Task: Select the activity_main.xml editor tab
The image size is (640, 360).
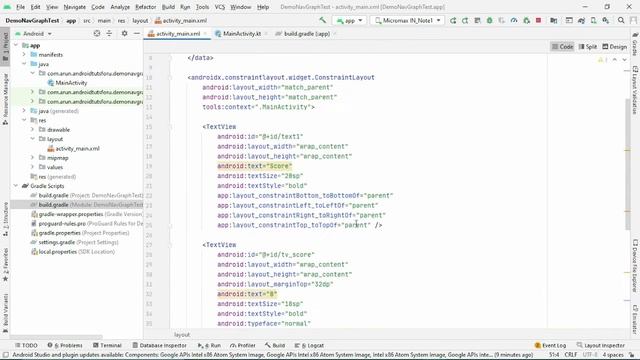Action: 178,34
